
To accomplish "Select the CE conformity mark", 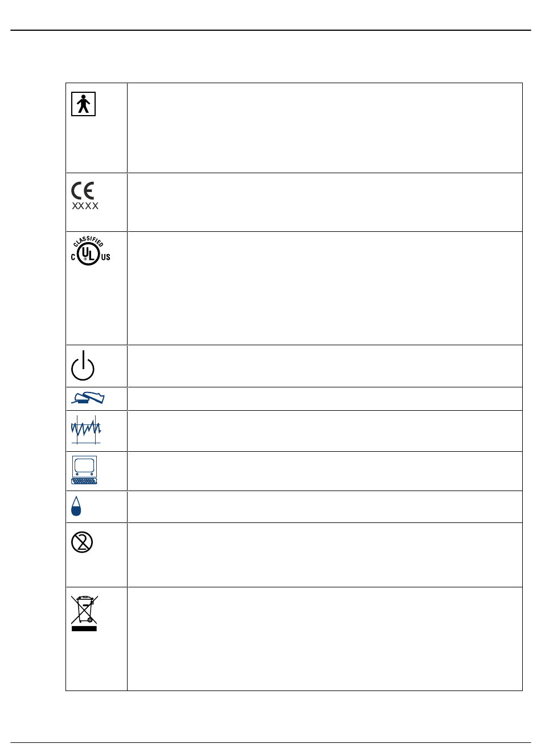I will (83, 190).
